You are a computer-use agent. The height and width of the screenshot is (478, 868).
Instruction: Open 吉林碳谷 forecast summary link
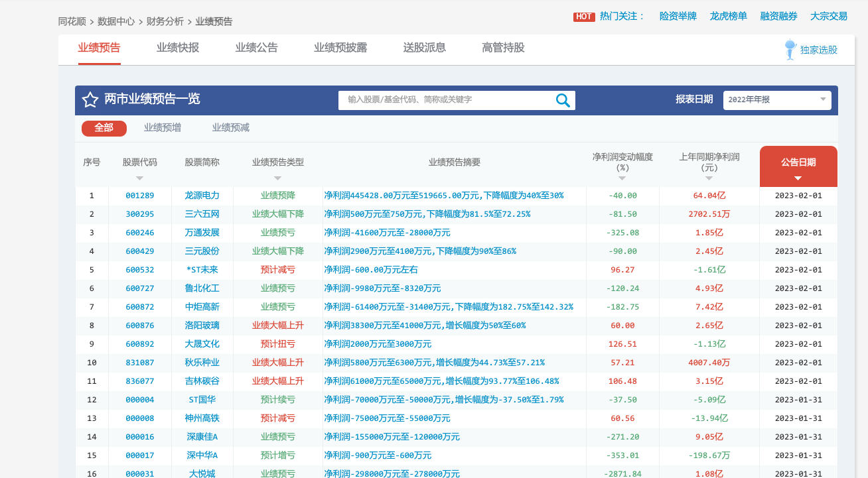pos(442,381)
